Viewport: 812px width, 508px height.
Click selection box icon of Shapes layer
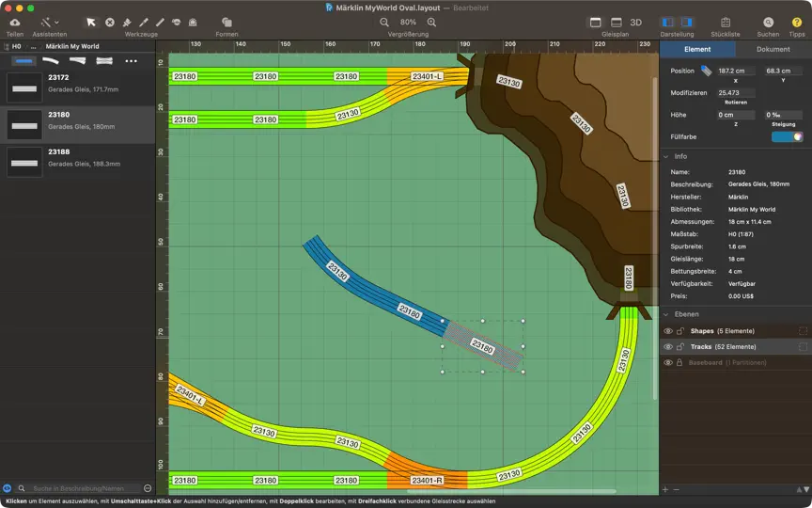point(804,331)
